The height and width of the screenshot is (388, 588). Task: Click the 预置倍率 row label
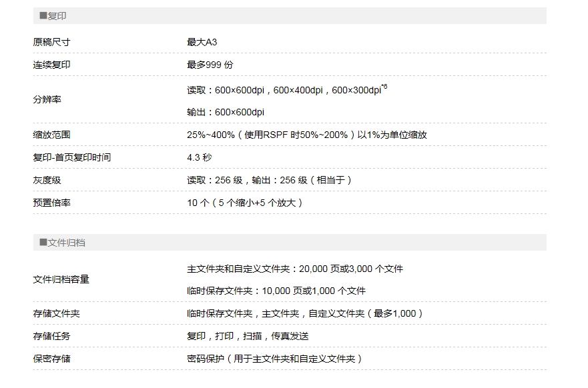coord(51,203)
